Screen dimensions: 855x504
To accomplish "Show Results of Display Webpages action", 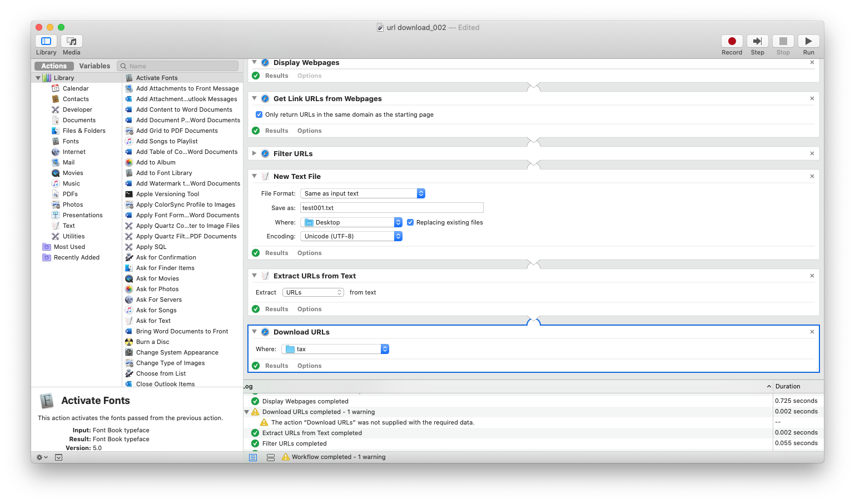I will tap(276, 76).
